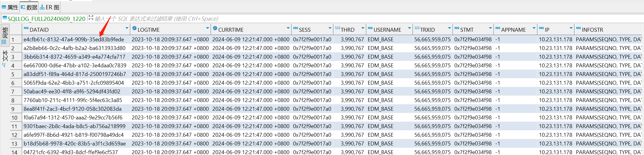This screenshot has width=644, height=155.
Task: Click CURRTIME value in row 2
Action: point(251,48)
